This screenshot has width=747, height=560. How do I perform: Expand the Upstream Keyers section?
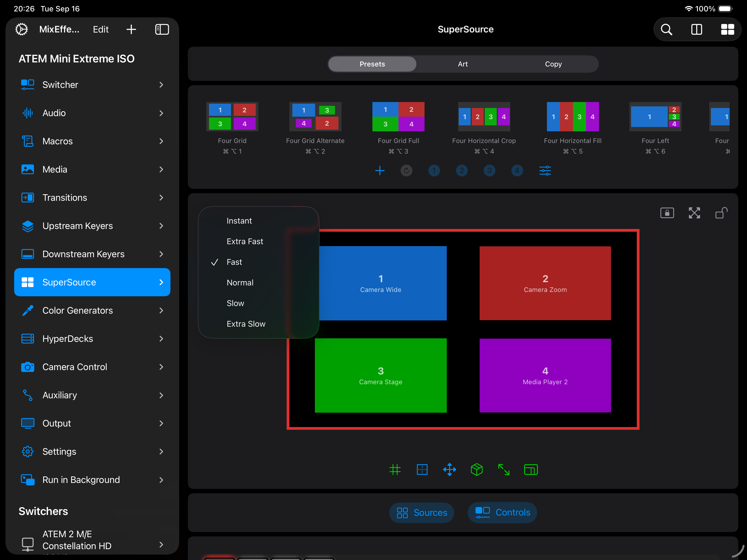92,226
